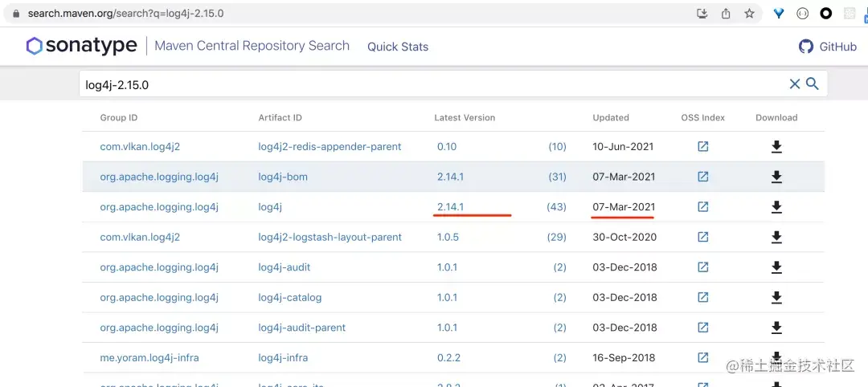Open OSS Index for log4j-infra
This screenshot has width=868, height=387.
pyautogui.click(x=703, y=357)
